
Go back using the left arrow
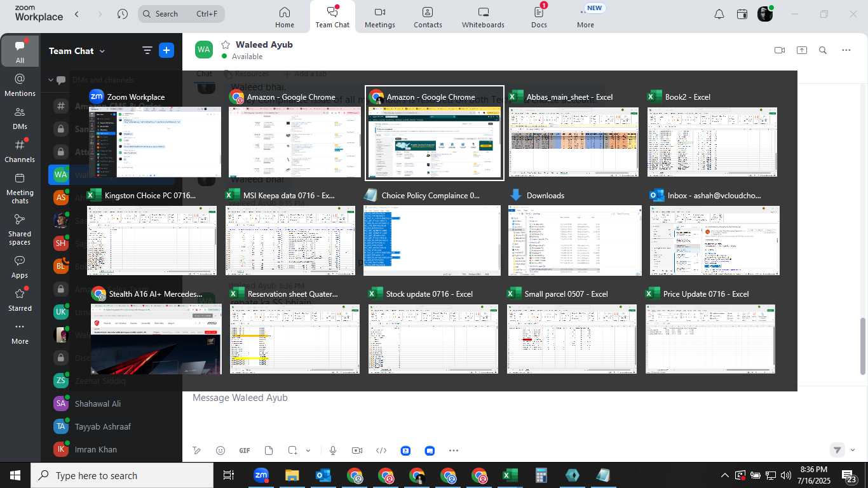(77, 14)
